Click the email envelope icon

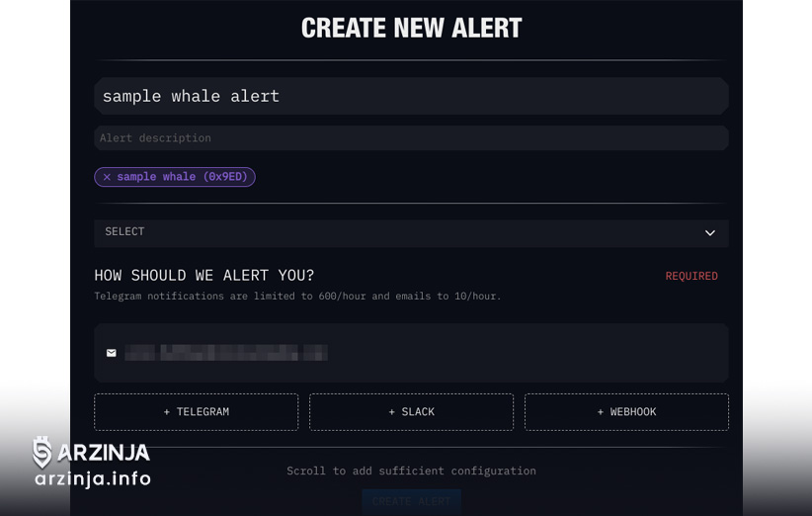112,353
